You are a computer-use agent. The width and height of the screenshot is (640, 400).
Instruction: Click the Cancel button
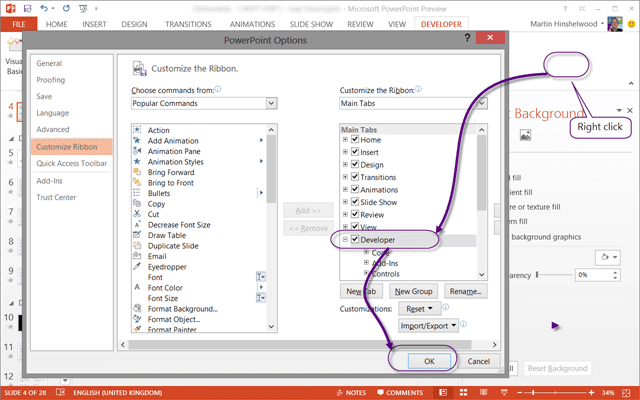[478, 361]
